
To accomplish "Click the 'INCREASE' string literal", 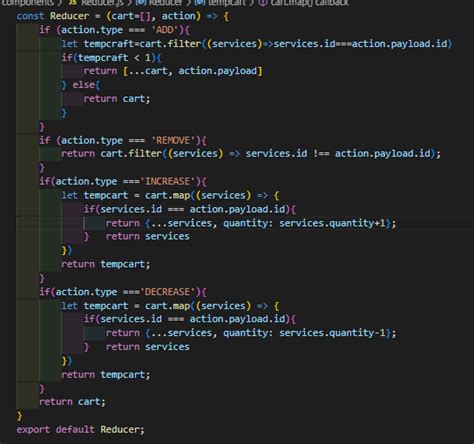I will point(167,182).
